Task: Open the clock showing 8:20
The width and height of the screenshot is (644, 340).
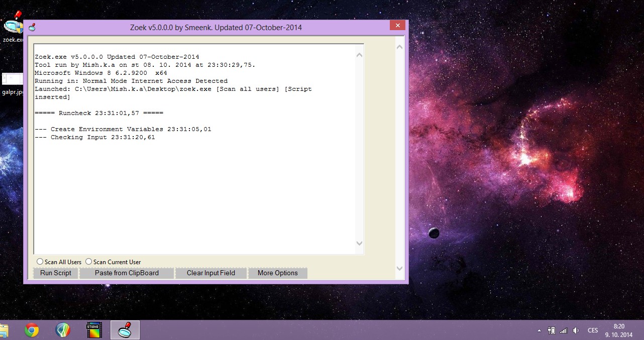Action: [x=618, y=330]
